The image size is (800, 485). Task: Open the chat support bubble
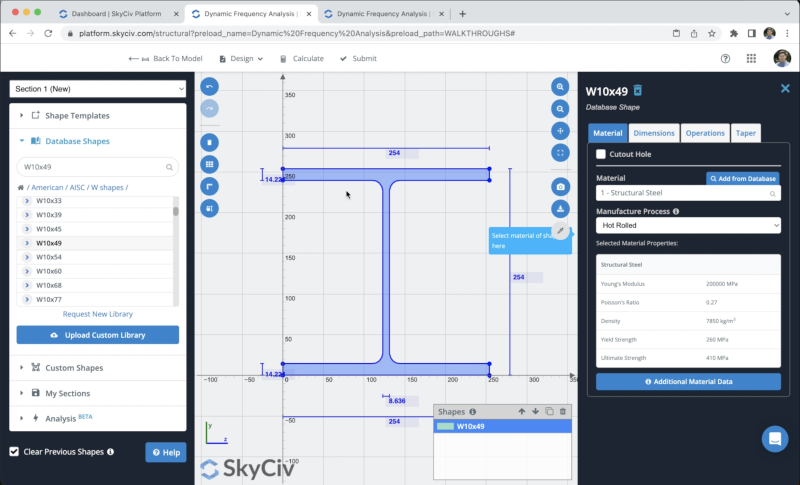774,439
